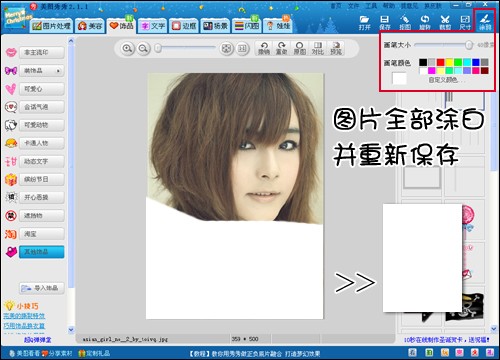The width and height of the screenshot is (500, 360).
Task: Click the 撤销 undo icon
Action: 264,49
